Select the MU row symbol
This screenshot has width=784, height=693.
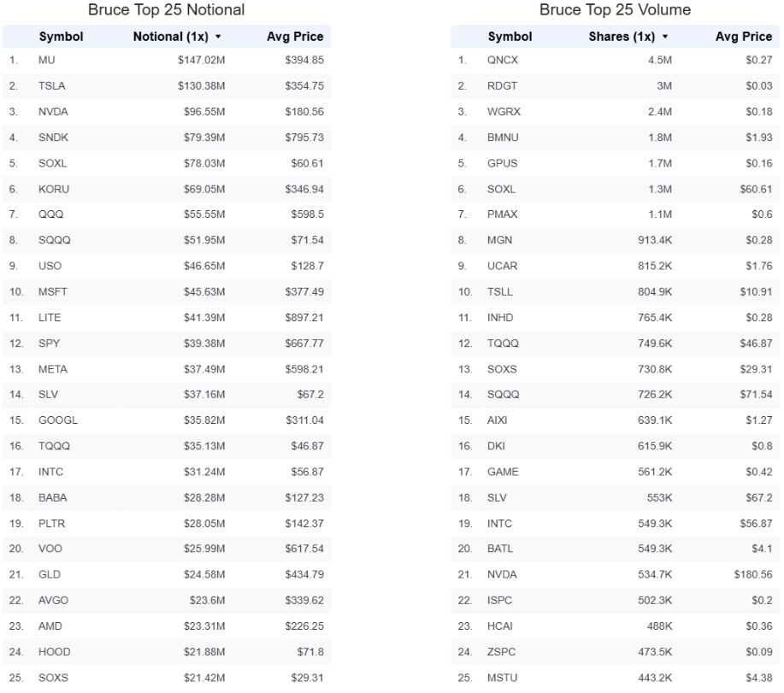click(46, 60)
